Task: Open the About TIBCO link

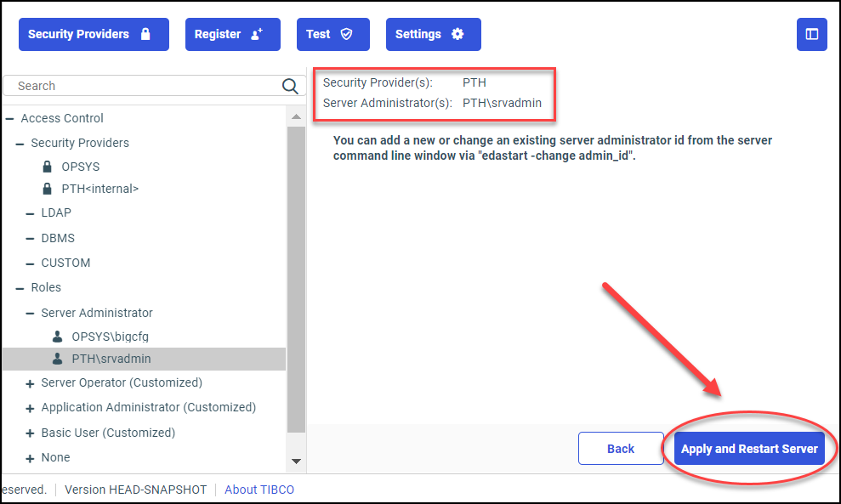Action: pyautogui.click(x=259, y=490)
